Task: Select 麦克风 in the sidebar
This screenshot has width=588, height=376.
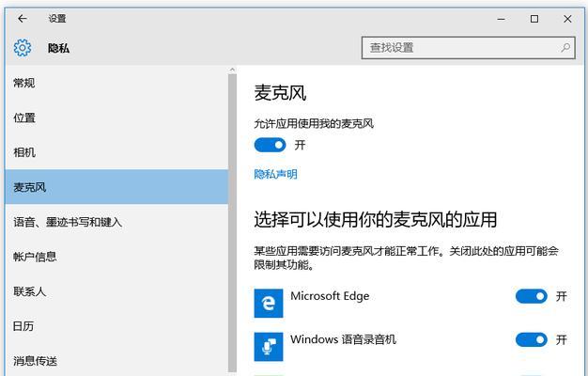Action: [116, 187]
